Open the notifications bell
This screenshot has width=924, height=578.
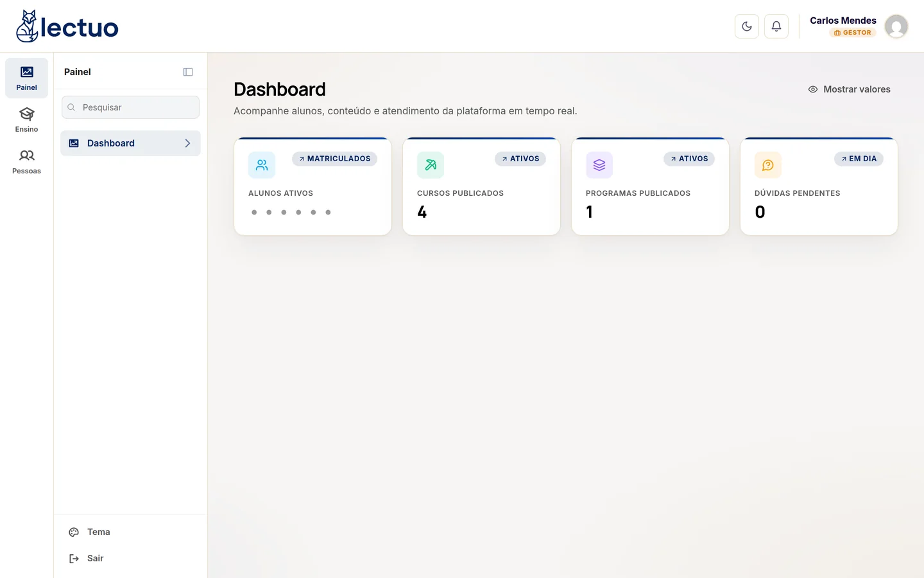pyautogui.click(x=776, y=26)
